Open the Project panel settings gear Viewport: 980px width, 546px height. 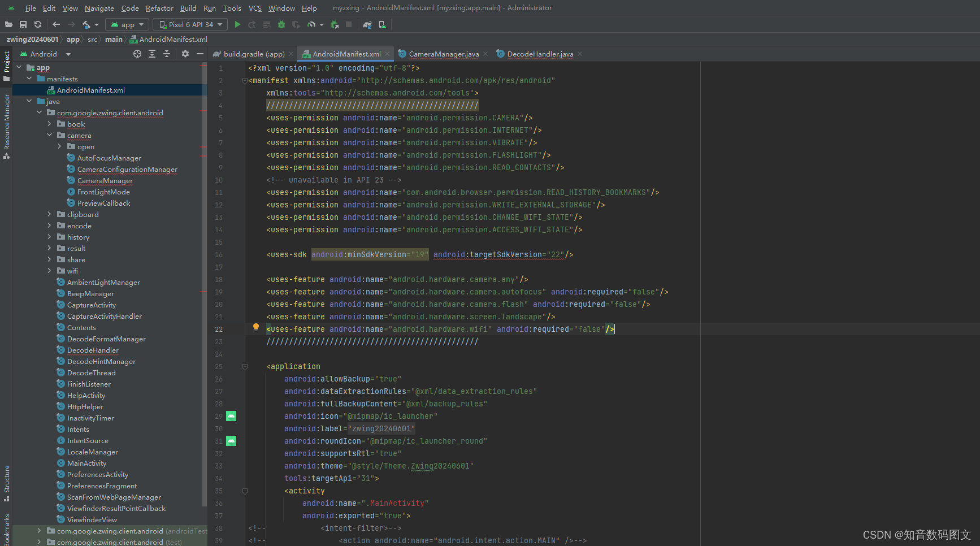point(185,54)
